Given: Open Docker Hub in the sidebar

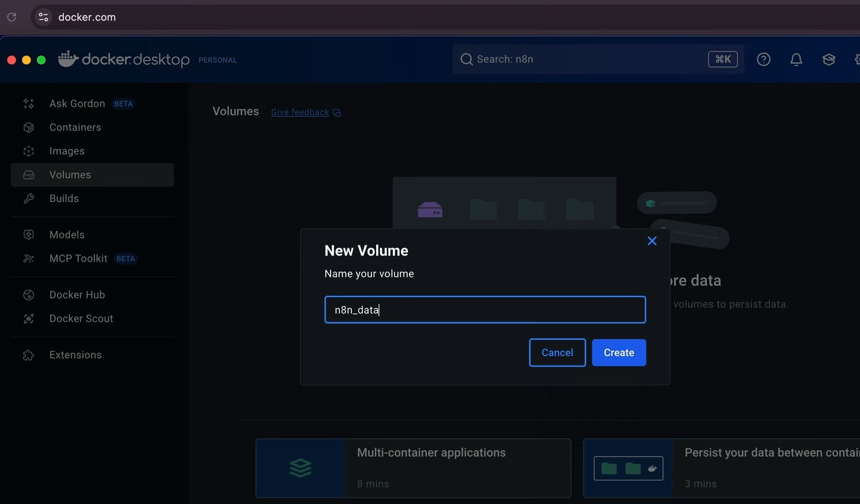Looking at the screenshot, I should click(92, 295).
